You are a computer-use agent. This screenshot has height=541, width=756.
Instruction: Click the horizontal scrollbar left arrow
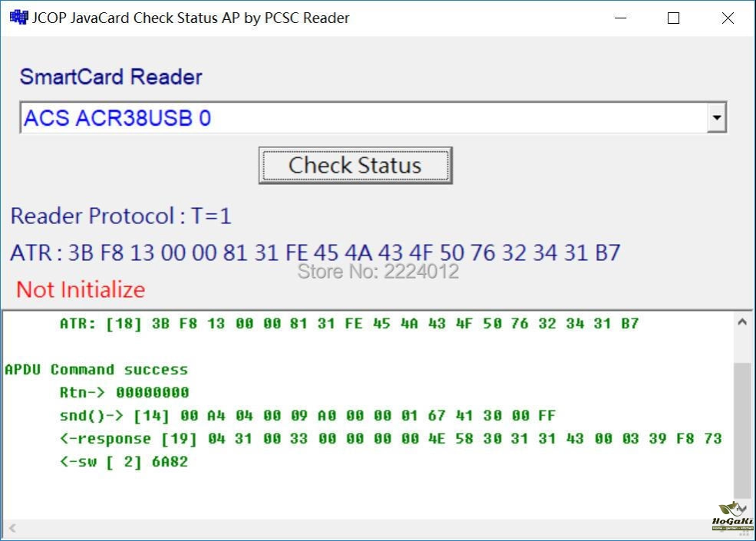click(x=12, y=528)
